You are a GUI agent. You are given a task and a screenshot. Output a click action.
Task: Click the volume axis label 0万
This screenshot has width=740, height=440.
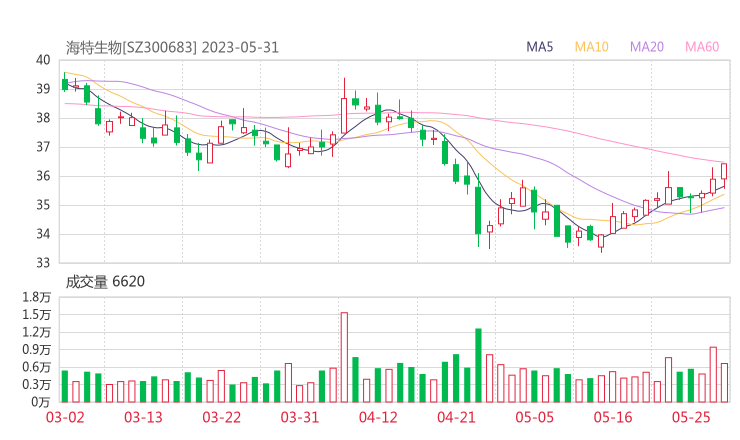pyautogui.click(x=41, y=402)
